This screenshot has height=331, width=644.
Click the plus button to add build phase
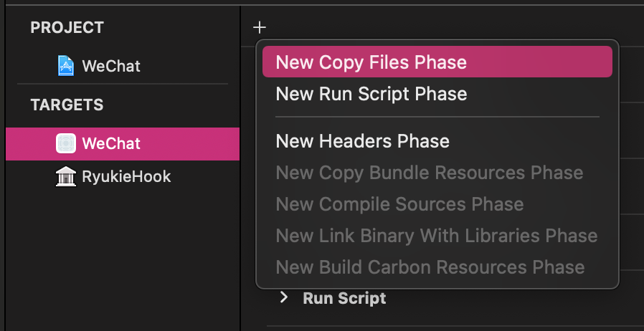point(259,27)
